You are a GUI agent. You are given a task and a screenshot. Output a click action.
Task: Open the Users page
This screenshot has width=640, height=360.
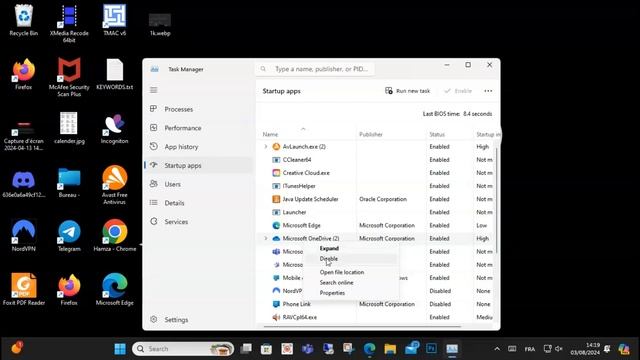(199, 184)
